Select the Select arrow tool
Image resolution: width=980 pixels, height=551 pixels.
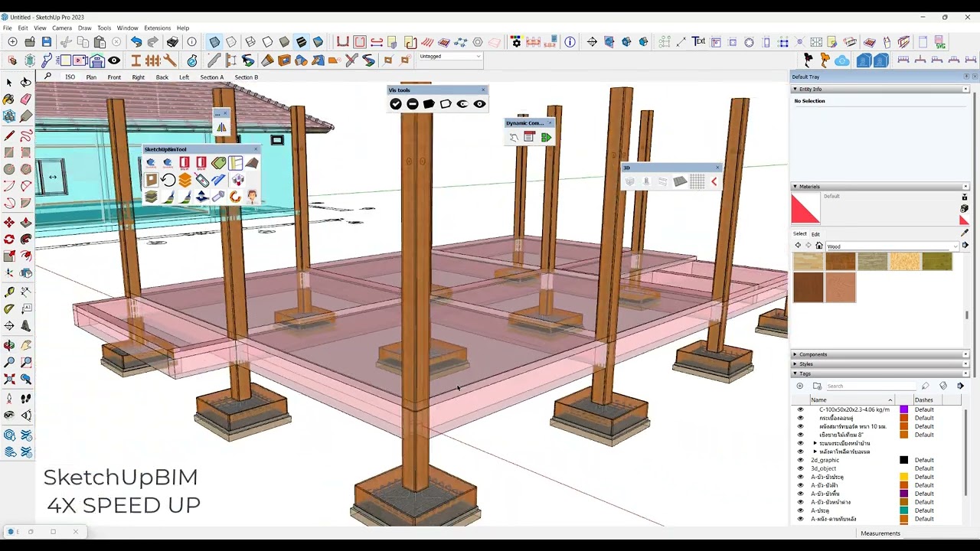pos(8,82)
